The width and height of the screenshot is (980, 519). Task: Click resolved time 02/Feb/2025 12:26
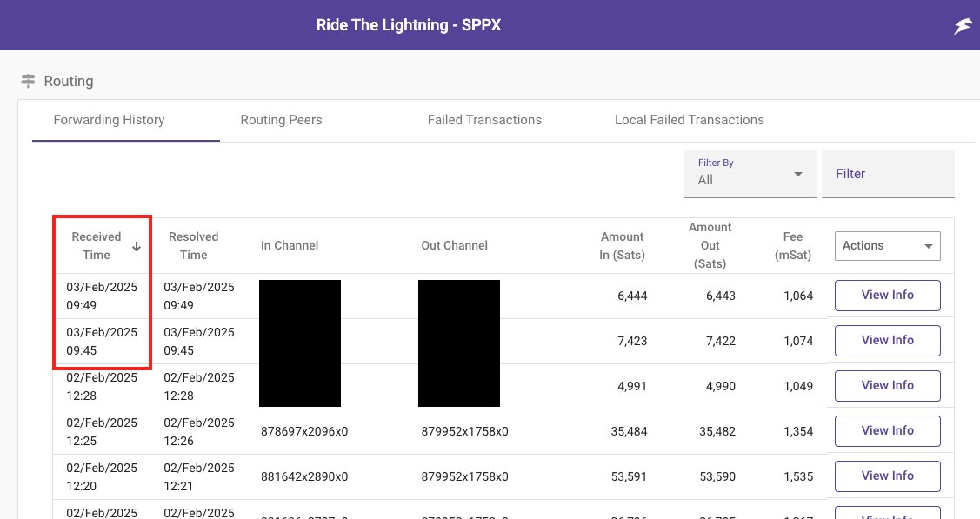pos(199,431)
